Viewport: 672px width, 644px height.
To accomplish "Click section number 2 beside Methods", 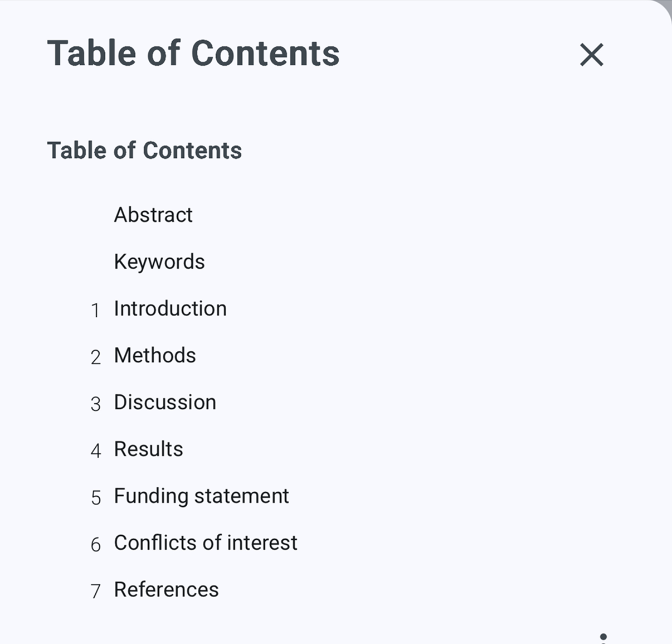I will pos(95,357).
